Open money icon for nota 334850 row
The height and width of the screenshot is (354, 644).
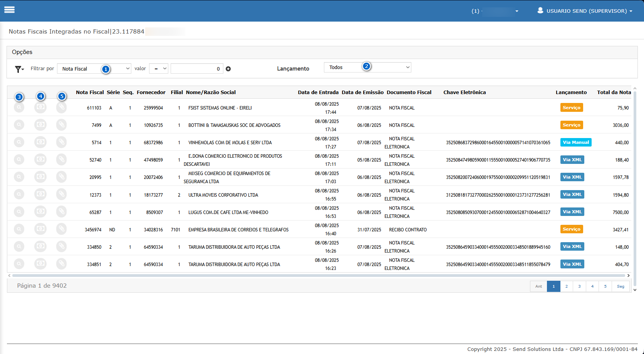click(x=40, y=246)
